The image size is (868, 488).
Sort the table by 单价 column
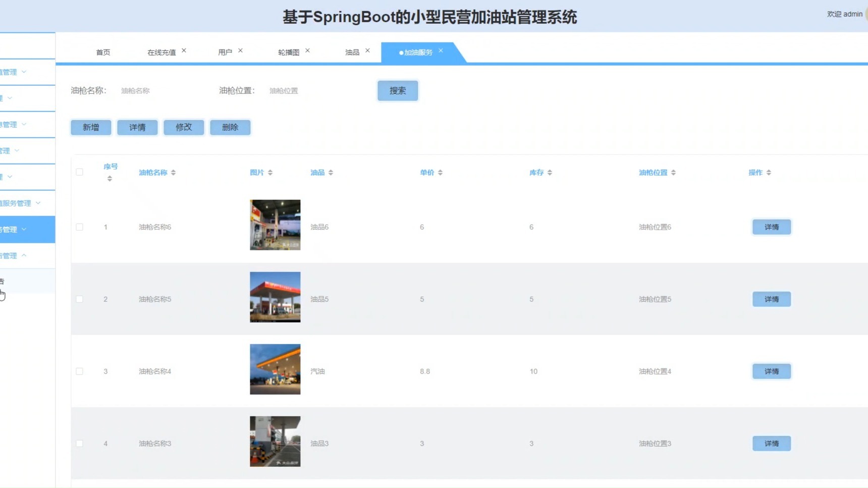pyautogui.click(x=440, y=172)
